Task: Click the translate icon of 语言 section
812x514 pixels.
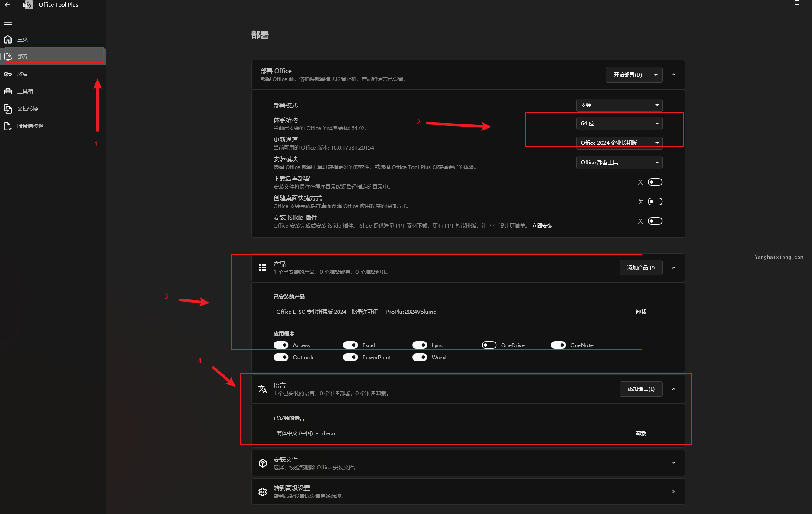Action: 263,389
